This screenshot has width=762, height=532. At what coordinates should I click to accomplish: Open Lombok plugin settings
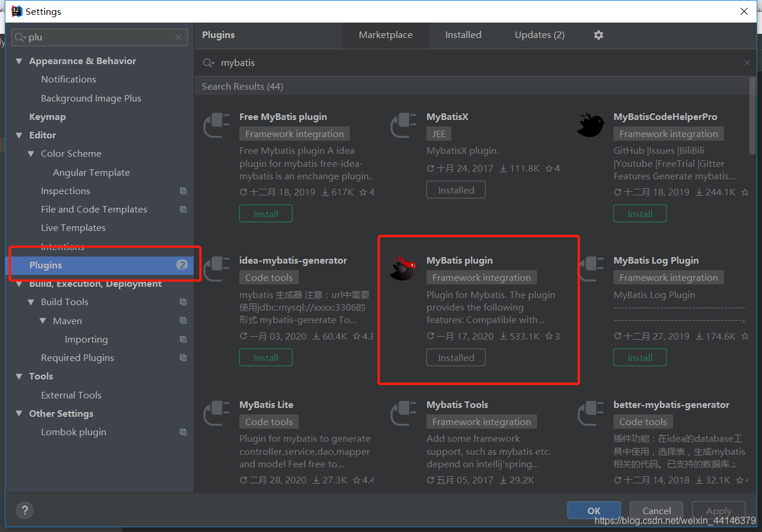pyautogui.click(x=74, y=432)
